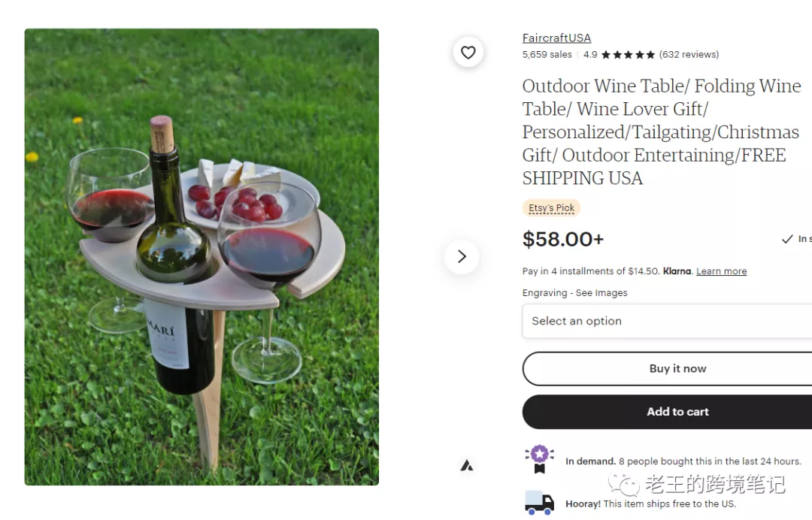Click the Etsy's Pick badge
This screenshot has height=520, width=812.
[x=551, y=208]
